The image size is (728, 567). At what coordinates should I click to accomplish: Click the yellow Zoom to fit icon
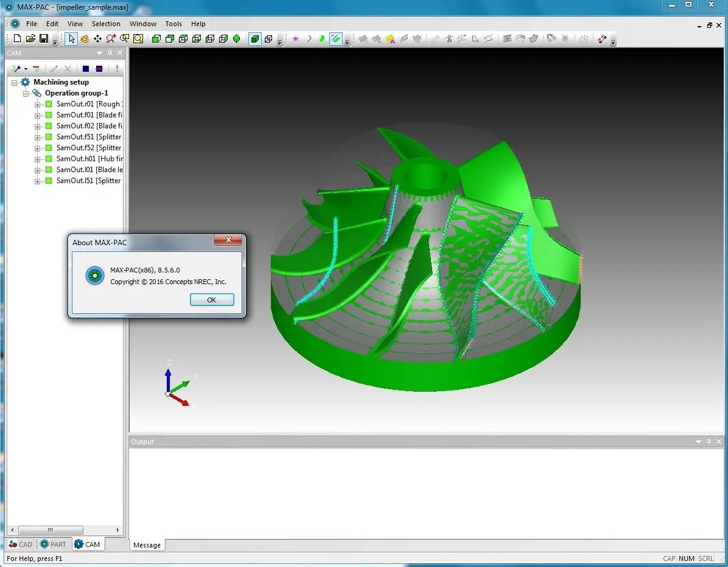click(x=138, y=38)
